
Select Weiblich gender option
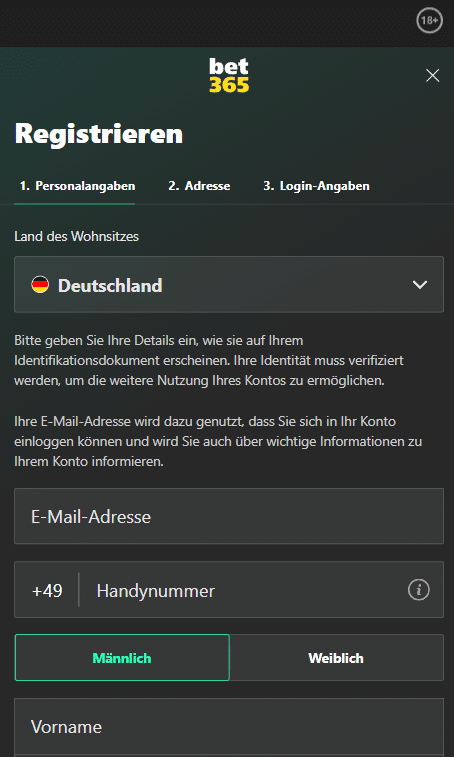point(336,658)
